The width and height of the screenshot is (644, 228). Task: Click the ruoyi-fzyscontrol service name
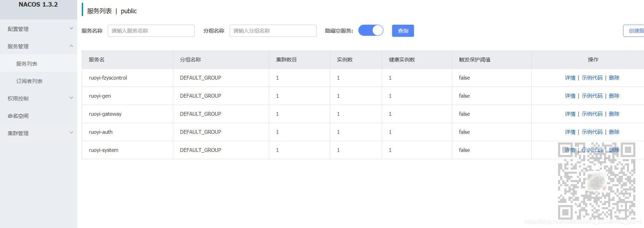click(108, 78)
